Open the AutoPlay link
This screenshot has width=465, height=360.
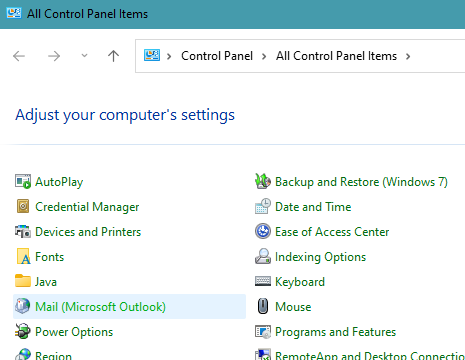click(x=59, y=182)
